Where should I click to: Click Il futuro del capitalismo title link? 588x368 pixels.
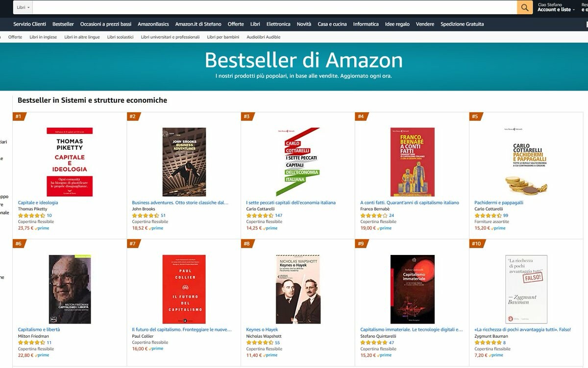pos(182,330)
